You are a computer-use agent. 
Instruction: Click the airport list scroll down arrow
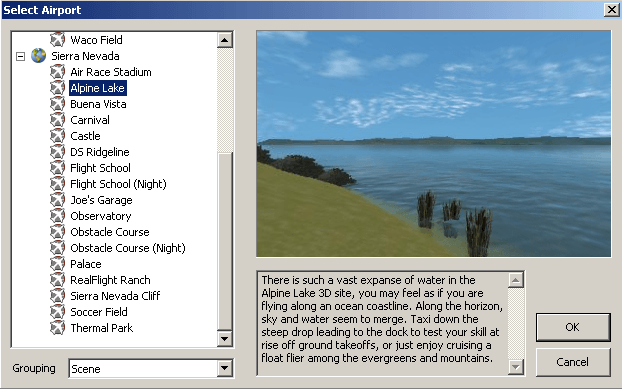tap(225, 338)
